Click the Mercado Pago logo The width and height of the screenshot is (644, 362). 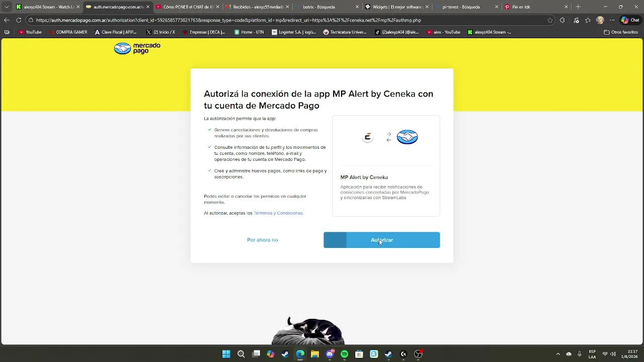click(x=137, y=48)
